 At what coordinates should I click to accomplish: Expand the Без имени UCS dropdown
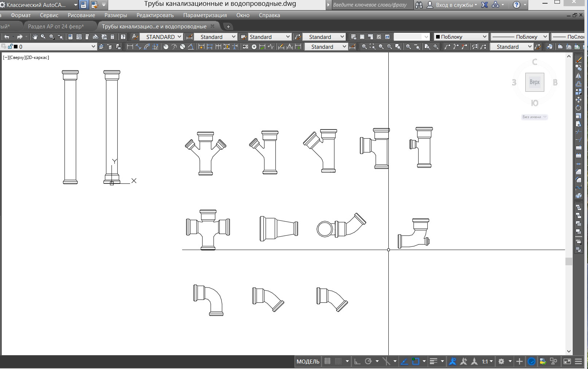coord(534,117)
